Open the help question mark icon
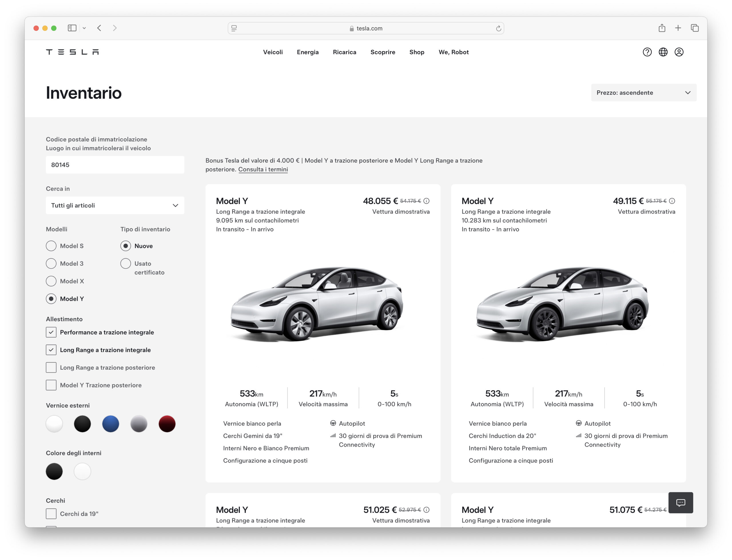732x560 pixels. click(647, 52)
